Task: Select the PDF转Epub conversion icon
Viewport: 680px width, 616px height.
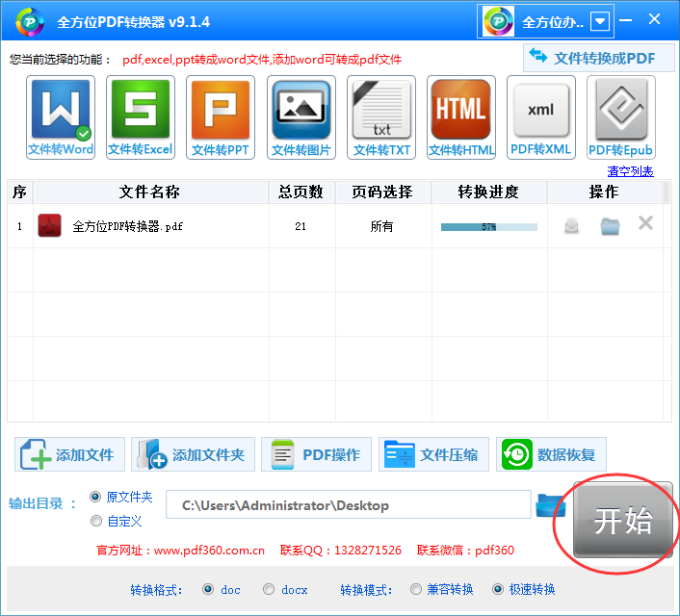Action: point(621,117)
